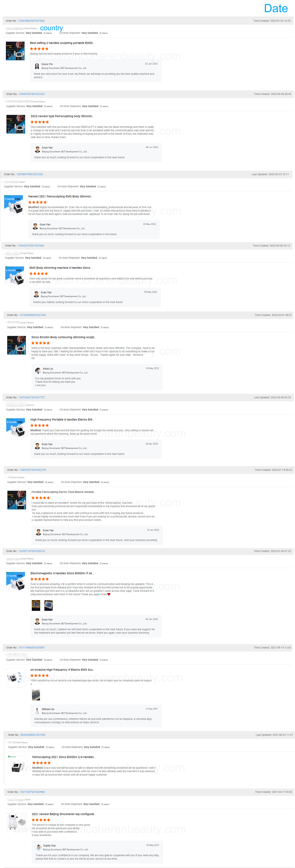The image size is (295, 868).
Task: Click star rating under Best selling 2 handles
Action: point(39,49)
